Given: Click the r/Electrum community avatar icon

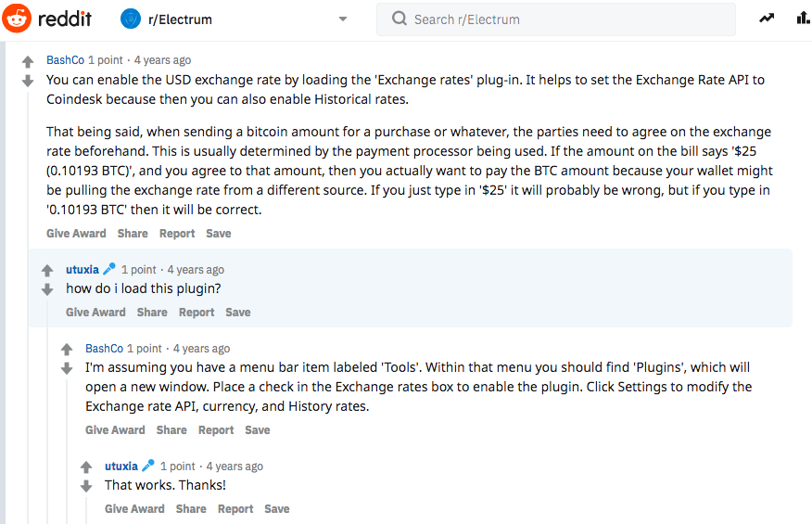Looking at the screenshot, I should pos(131,19).
